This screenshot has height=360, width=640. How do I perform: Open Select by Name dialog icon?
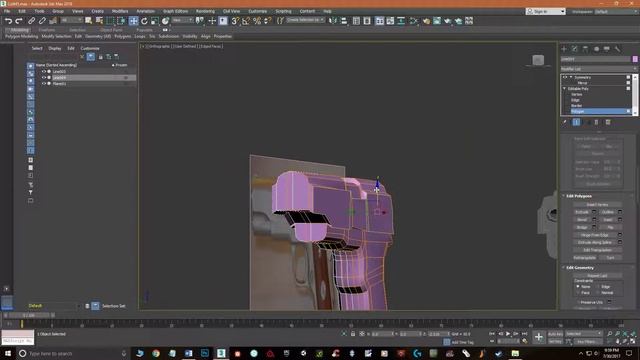click(x=99, y=21)
